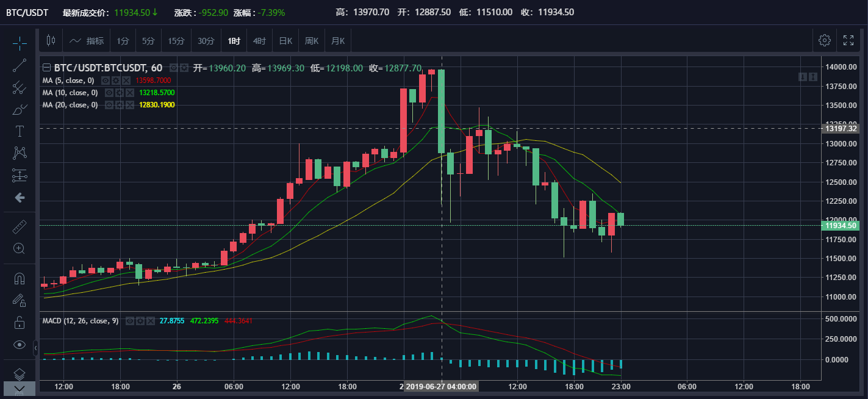Screen dimensions: 868x399
Task: Hide MA (5, close, 0) indicator
Action: tap(106, 81)
